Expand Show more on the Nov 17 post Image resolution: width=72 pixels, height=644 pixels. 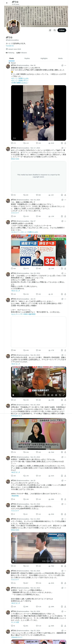point(15,159)
